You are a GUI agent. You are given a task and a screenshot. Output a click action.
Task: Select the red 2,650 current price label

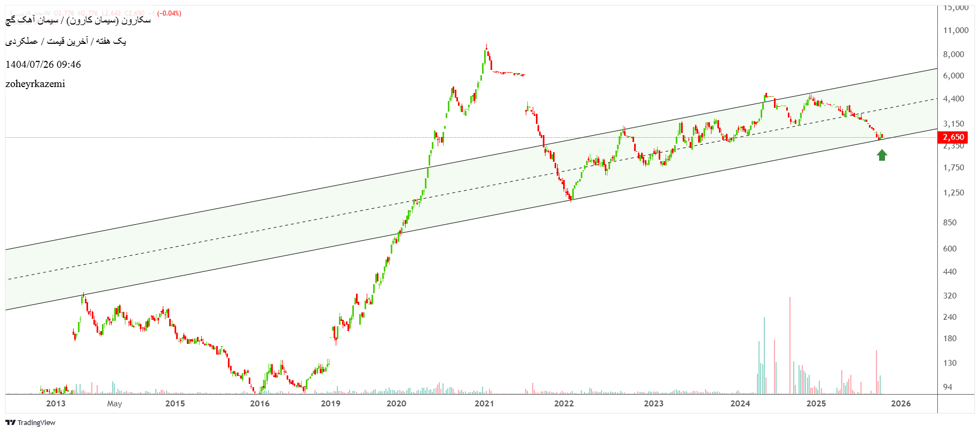click(x=953, y=137)
